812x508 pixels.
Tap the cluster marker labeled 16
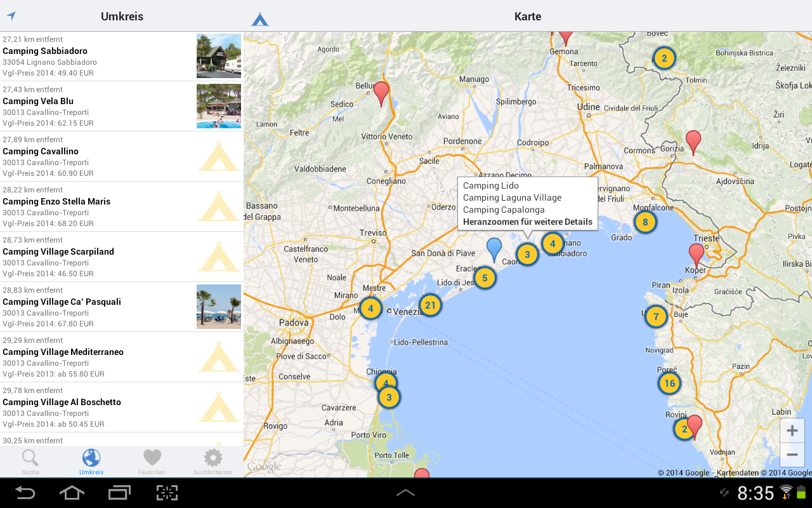pyautogui.click(x=669, y=383)
